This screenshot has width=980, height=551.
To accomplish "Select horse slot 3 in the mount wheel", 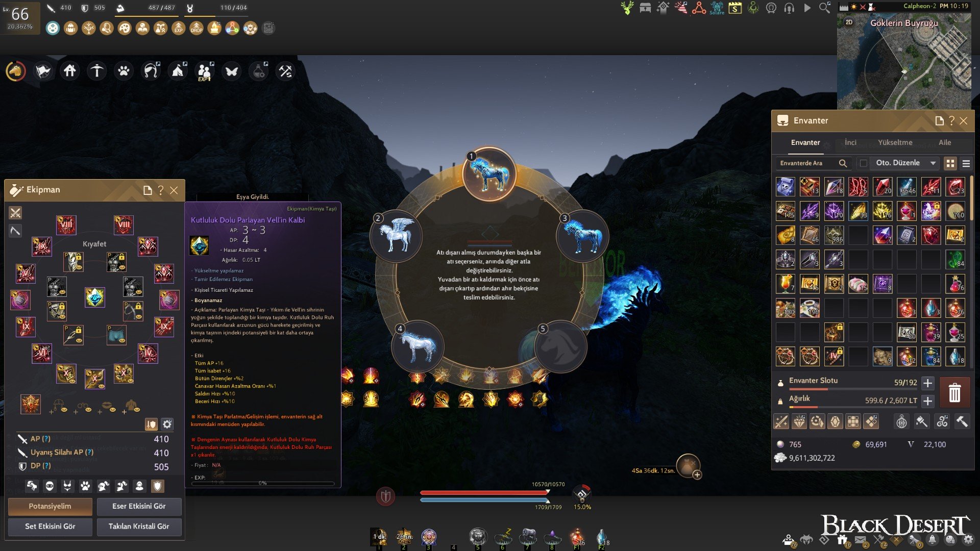I will pyautogui.click(x=582, y=236).
